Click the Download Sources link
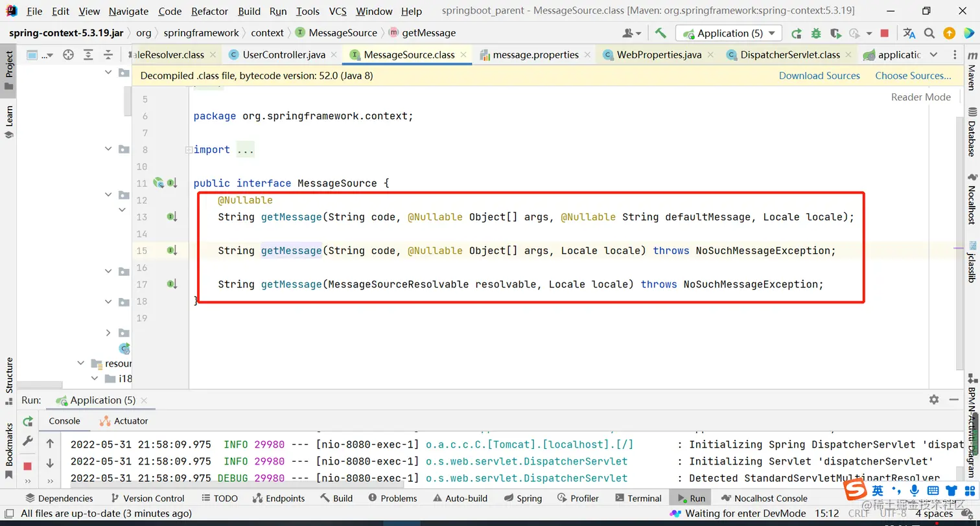This screenshot has height=526, width=980. point(819,76)
